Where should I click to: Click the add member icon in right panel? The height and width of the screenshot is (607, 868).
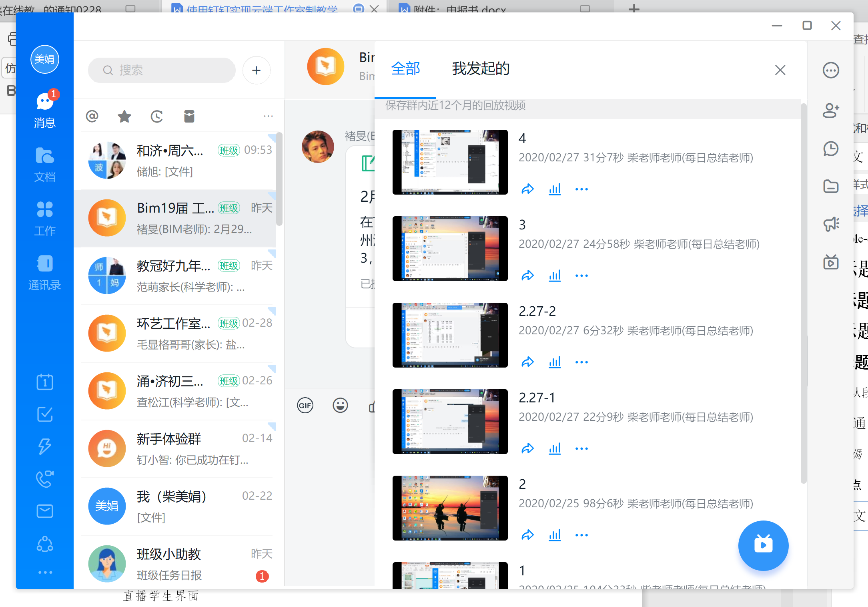pyautogui.click(x=831, y=110)
